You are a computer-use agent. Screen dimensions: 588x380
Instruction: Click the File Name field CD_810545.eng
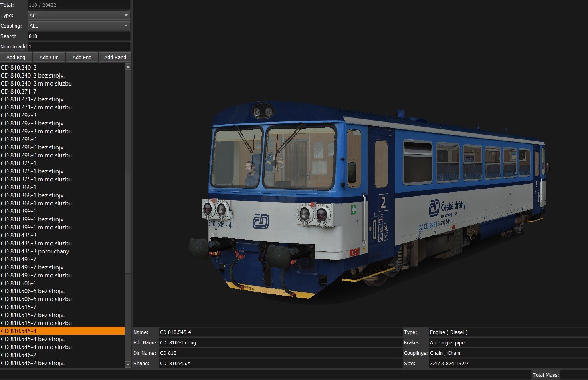[281, 342]
